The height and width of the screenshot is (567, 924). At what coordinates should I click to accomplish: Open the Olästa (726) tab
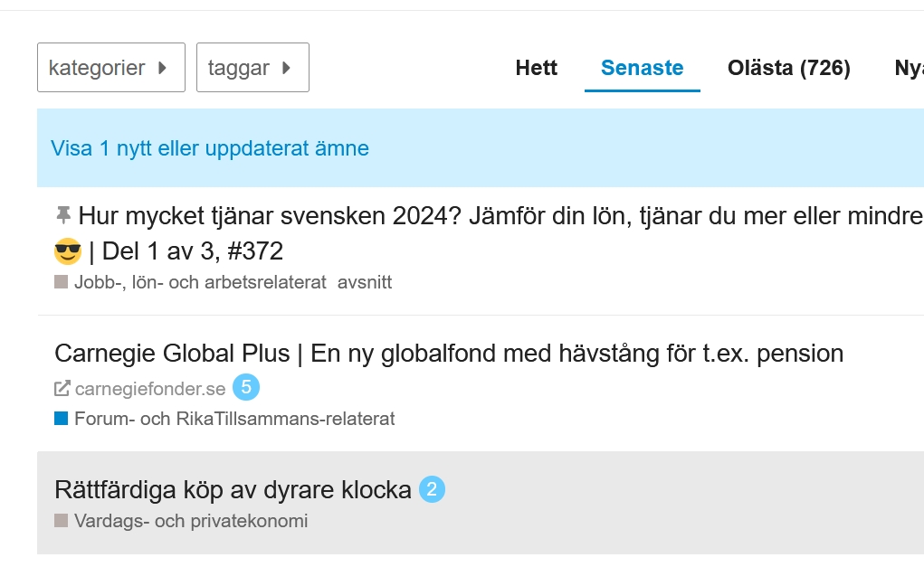788,68
